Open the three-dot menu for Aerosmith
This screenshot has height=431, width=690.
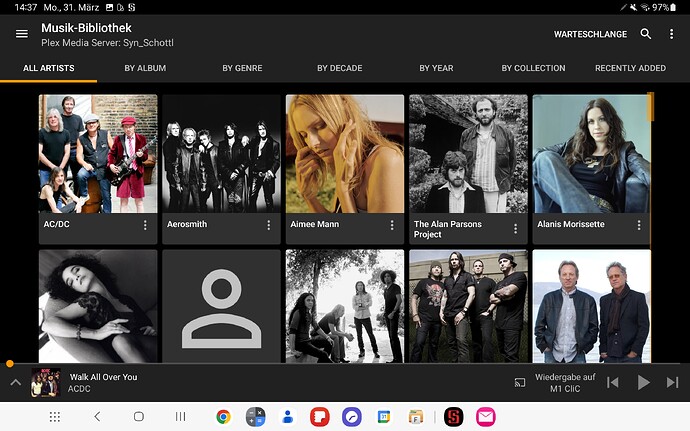click(x=268, y=225)
